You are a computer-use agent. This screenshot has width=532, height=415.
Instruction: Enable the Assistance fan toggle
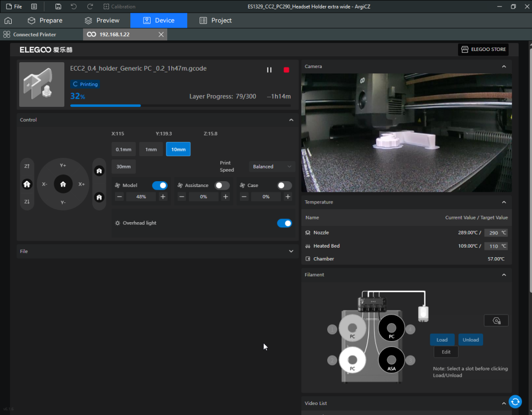222,185
